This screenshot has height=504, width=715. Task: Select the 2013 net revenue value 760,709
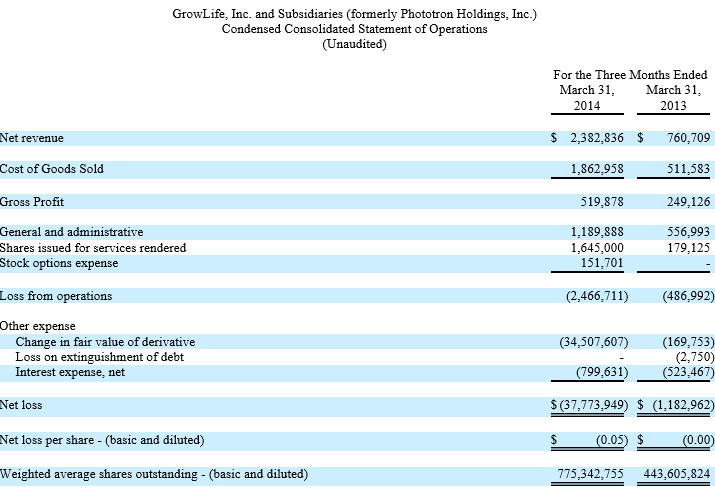click(689, 138)
